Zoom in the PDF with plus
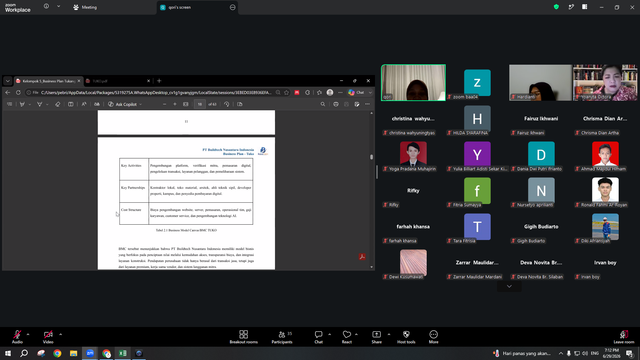 (175, 104)
